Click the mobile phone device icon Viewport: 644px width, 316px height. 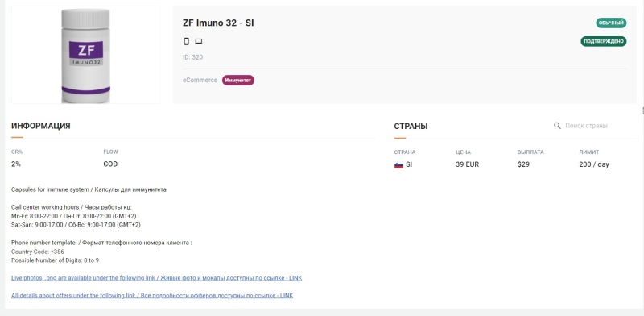pos(187,42)
